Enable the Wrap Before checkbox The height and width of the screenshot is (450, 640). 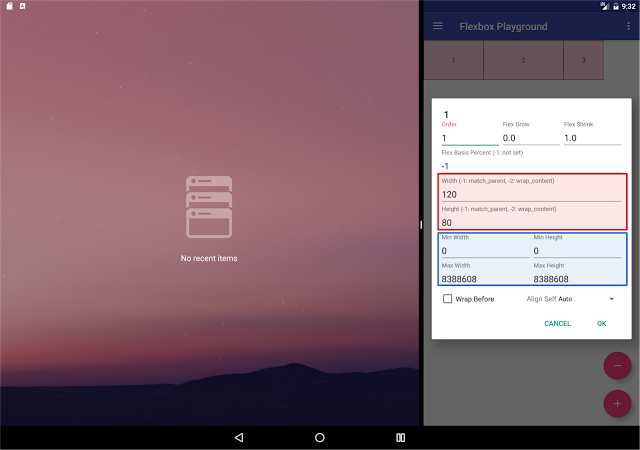tap(447, 298)
